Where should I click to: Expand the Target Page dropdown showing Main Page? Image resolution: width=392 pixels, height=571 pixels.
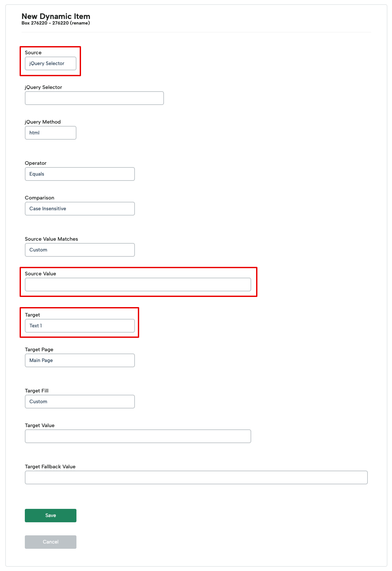coord(80,360)
